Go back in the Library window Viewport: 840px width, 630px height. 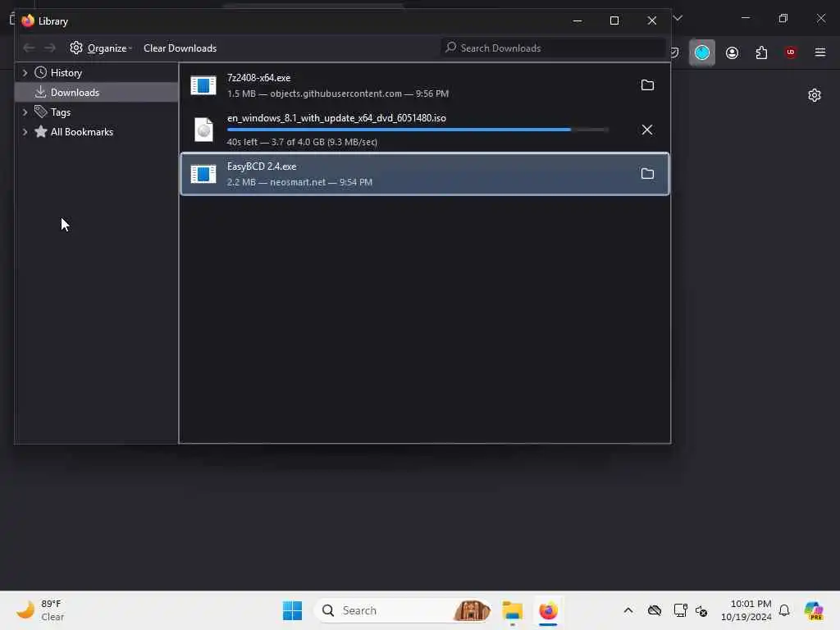point(29,48)
